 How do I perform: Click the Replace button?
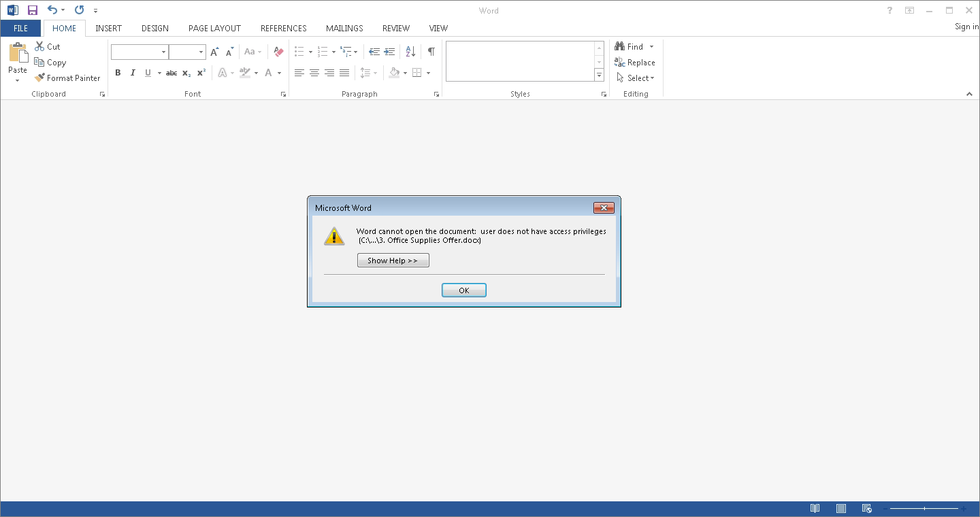[634, 62]
